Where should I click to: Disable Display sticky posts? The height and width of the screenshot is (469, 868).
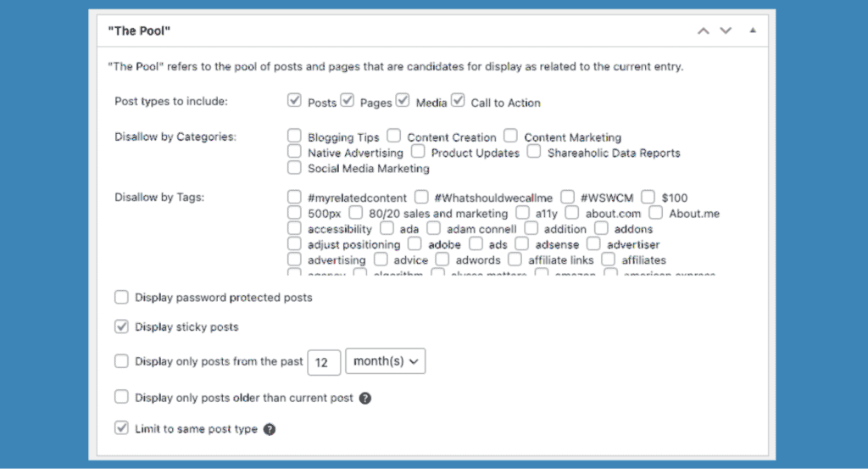[x=121, y=327]
